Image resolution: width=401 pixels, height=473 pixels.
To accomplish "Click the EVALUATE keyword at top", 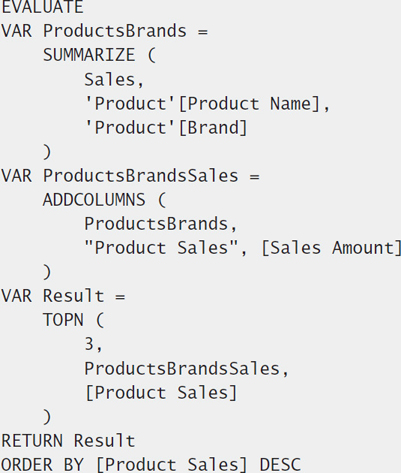I will click(x=42, y=7).
